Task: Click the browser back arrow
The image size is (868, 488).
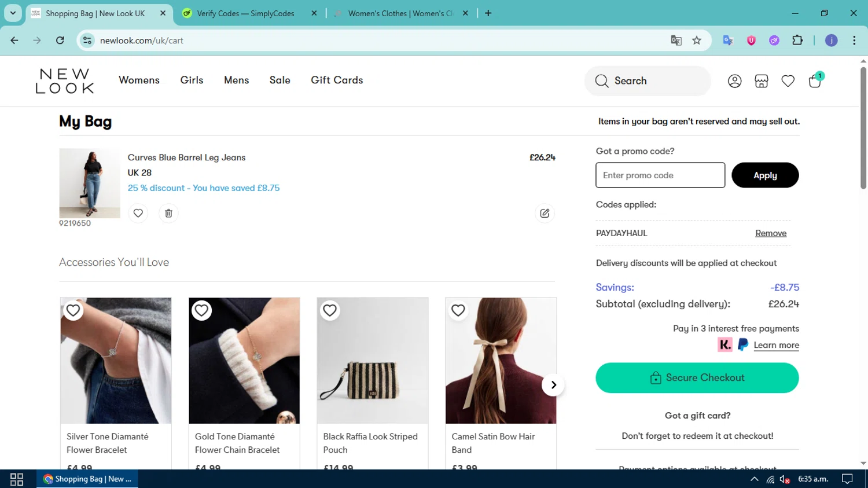Action: (14, 40)
